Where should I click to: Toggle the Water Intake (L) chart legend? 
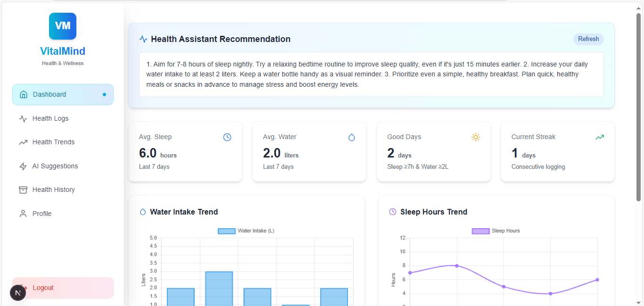246,231
